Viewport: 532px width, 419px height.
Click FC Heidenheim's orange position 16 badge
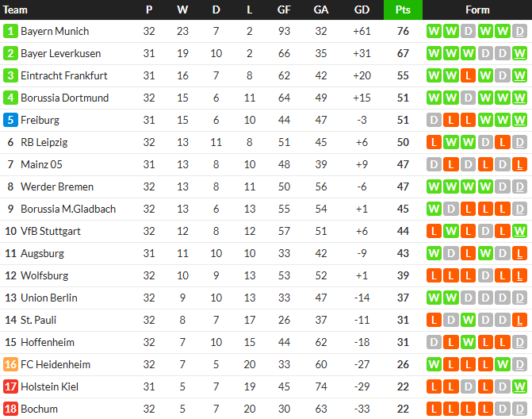pyautogui.click(x=10, y=364)
